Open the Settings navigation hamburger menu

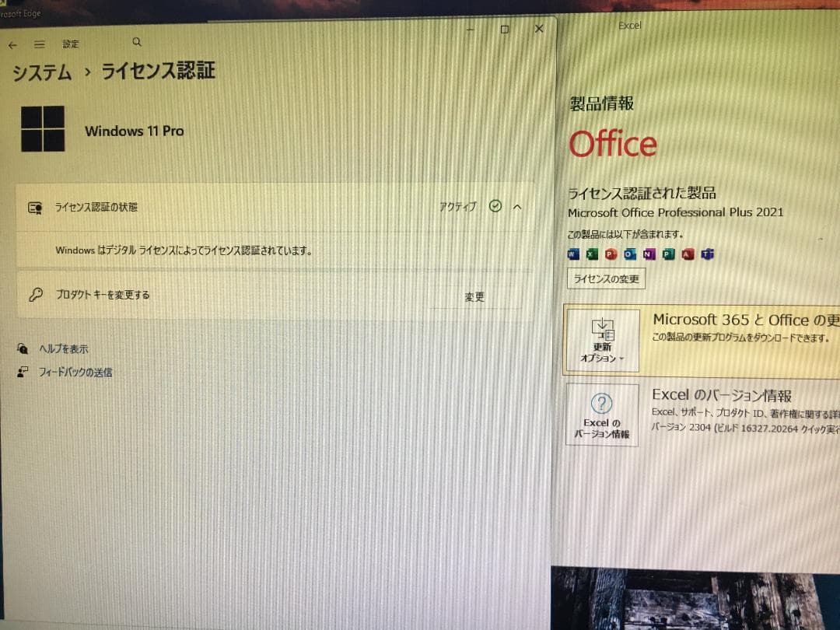[x=39, y=44]
